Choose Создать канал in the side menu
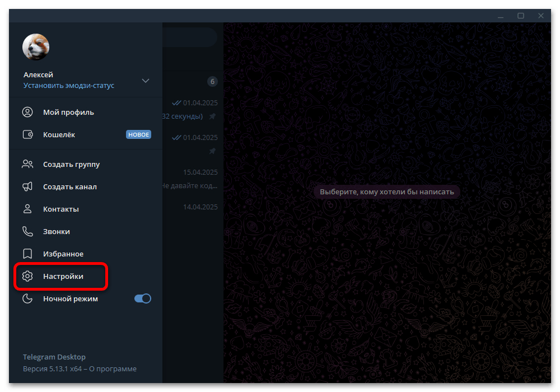 pos(86,186)
